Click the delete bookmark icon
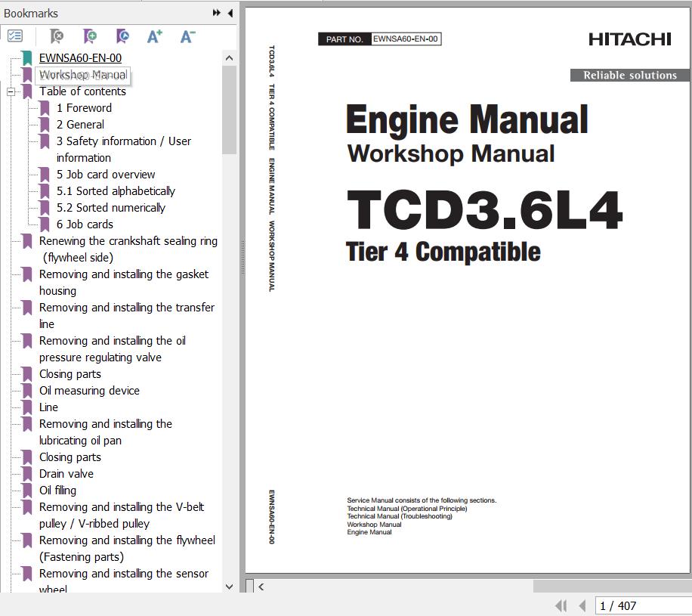The width and height of the screenshot is (692, 616). [x=57, y=36]
